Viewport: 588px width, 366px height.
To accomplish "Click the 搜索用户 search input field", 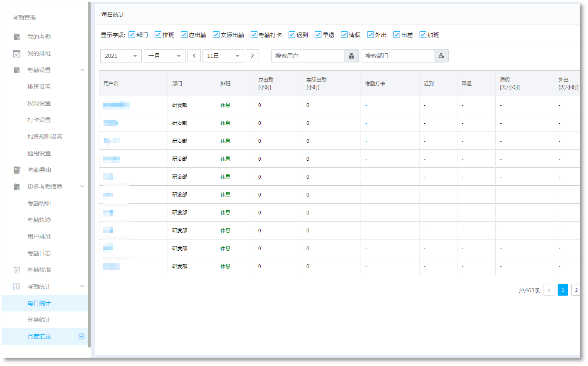I will tap(308, 56).
